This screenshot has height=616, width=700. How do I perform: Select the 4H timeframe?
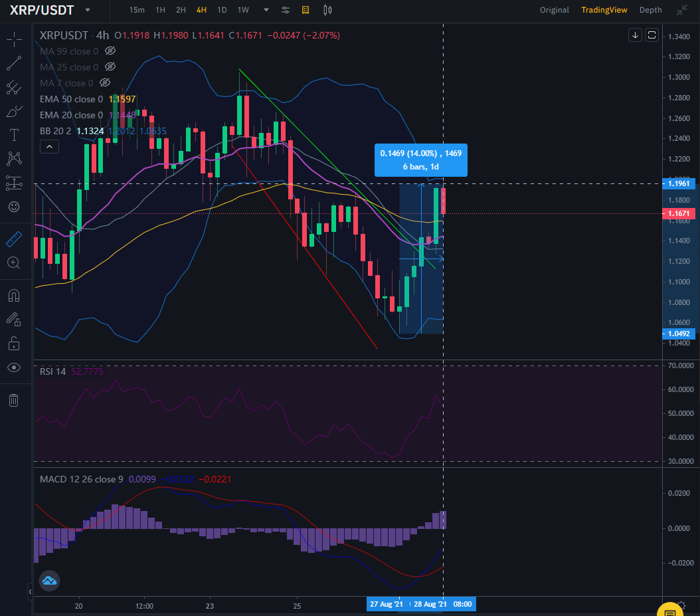coord(201,10)
